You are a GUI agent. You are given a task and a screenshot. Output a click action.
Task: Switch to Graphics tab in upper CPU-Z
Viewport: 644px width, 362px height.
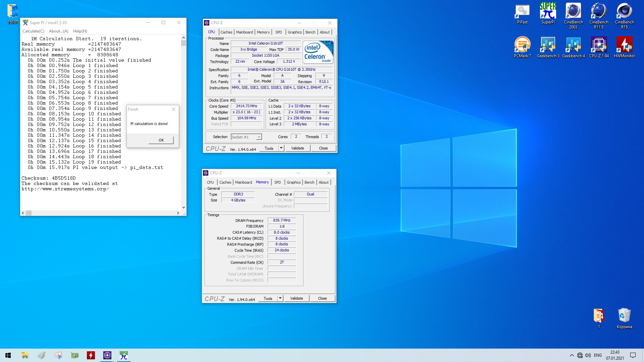point(295,32)
